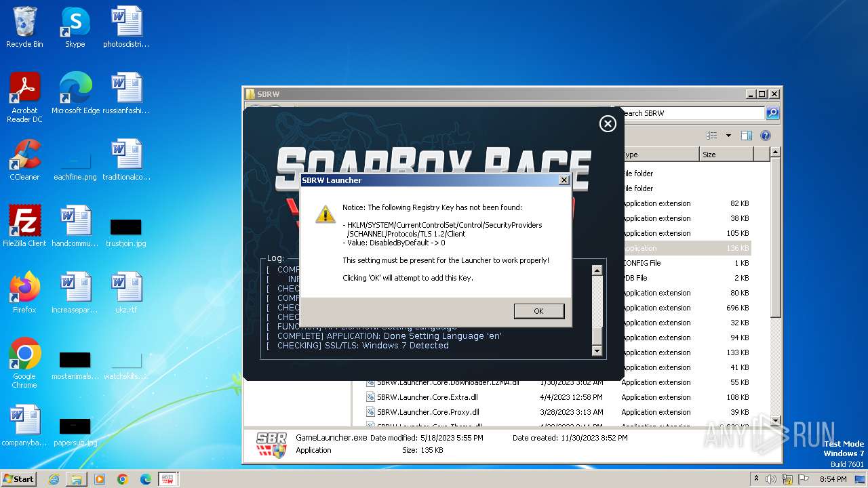Image resolution: width=868 pixels, height=488 pixels.
Task: Launch Internet Explorer from taskbar
Action: [x=54, y=479]
